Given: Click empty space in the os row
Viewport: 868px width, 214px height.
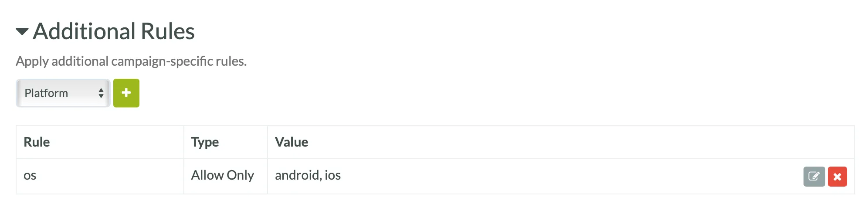Looking at the screenshot, I should [566, 176].
